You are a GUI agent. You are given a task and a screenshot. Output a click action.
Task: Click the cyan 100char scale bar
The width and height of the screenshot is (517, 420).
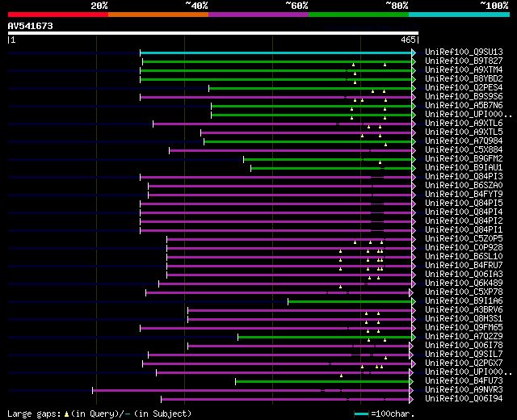point(361,414)
